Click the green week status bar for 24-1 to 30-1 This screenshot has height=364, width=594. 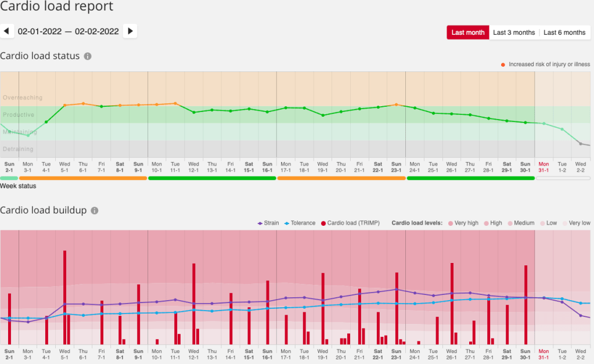click(x=470, y=178)
